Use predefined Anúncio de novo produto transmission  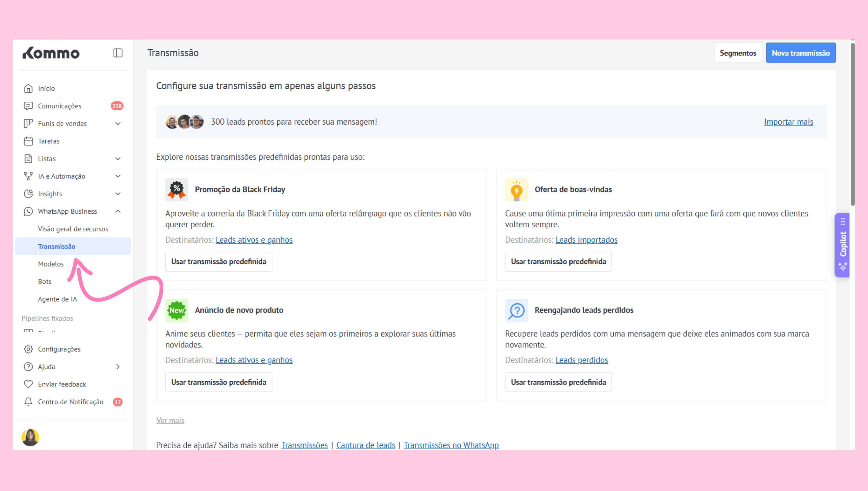(x=219, y=382)
